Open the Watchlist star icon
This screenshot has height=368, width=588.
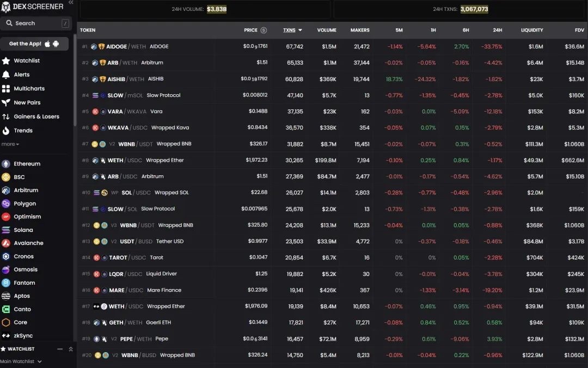[x=6, y=60]
